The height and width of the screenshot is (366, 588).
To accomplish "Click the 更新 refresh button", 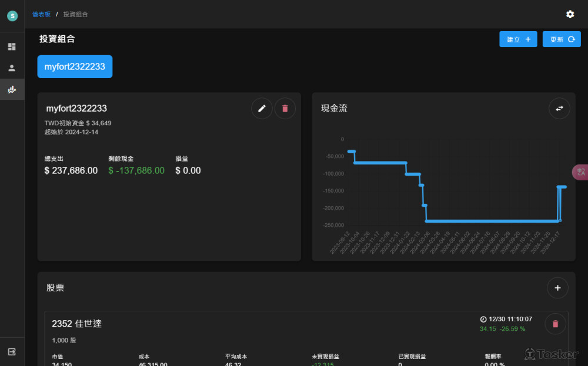I will click(x=562, y=39).
